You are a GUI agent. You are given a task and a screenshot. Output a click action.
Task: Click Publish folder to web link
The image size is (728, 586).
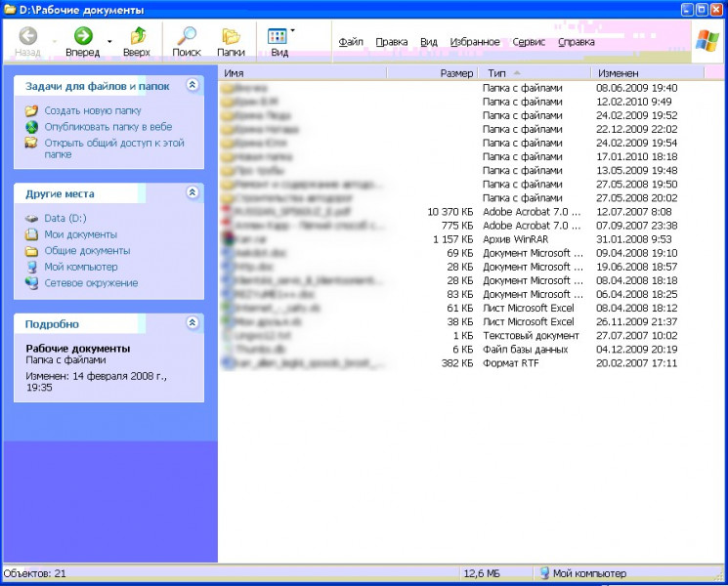[x=107, y=127]
